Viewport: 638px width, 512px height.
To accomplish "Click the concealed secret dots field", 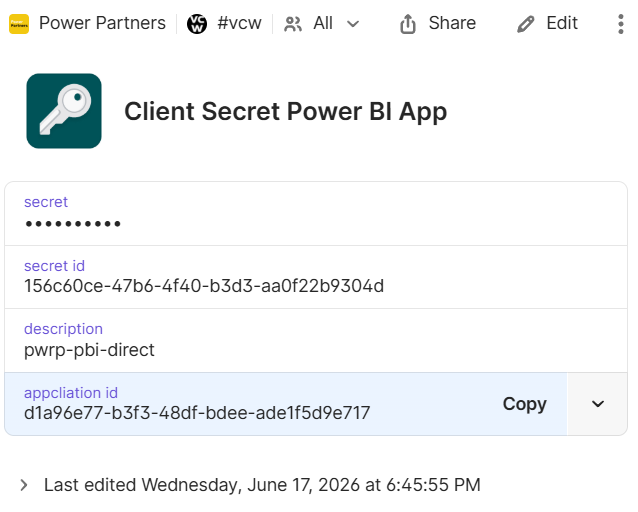I will (x=73, y=223).
